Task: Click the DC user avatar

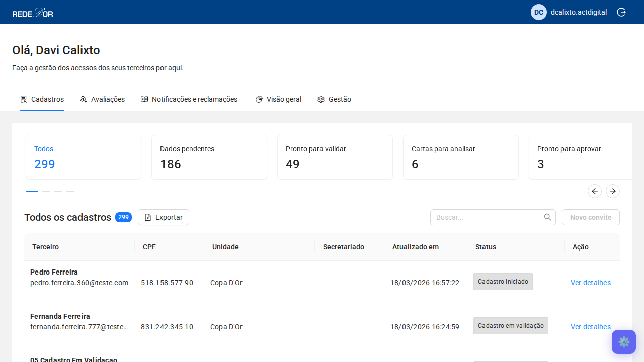Action: [538, 12]
